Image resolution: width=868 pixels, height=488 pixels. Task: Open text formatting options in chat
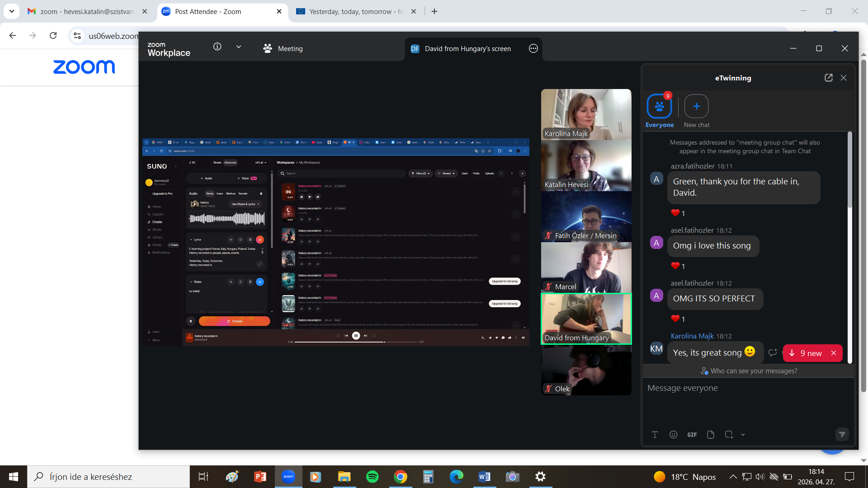pyautogui.click(x=655, y=435)
